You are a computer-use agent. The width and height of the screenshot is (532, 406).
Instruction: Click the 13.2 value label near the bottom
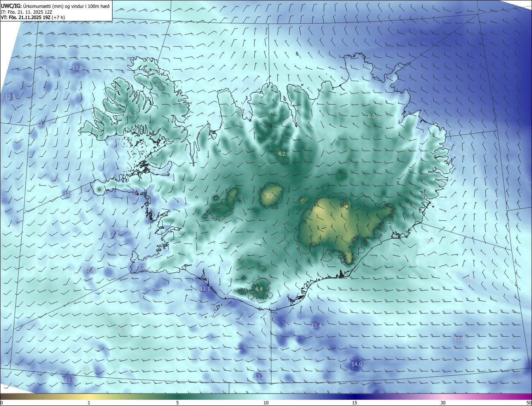pos(260,377)
